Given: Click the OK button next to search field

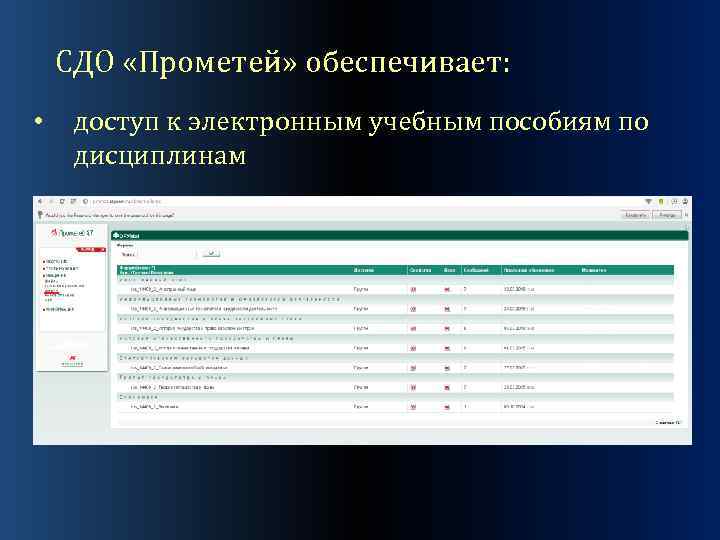Looking at the screenshot, I should pyautogui.click(x=211, y=253).
